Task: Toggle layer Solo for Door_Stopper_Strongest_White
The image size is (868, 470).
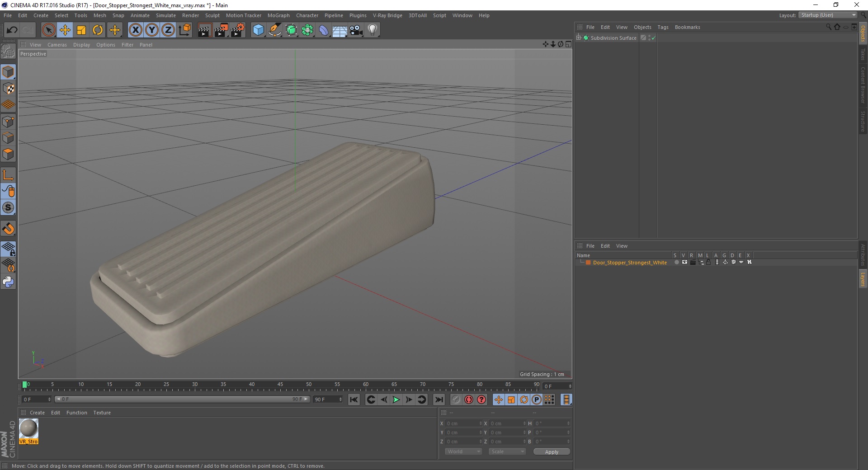Action: tap(676, 263)
